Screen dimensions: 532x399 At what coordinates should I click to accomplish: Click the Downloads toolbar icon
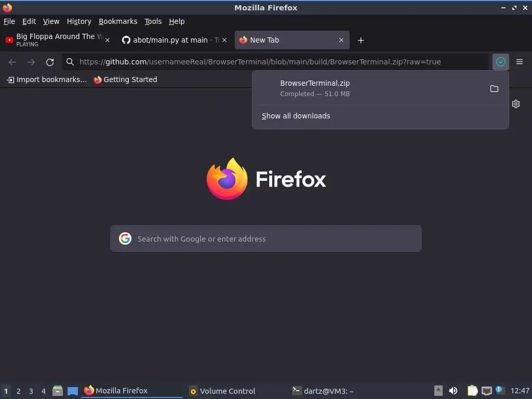(x=500, y=62)
